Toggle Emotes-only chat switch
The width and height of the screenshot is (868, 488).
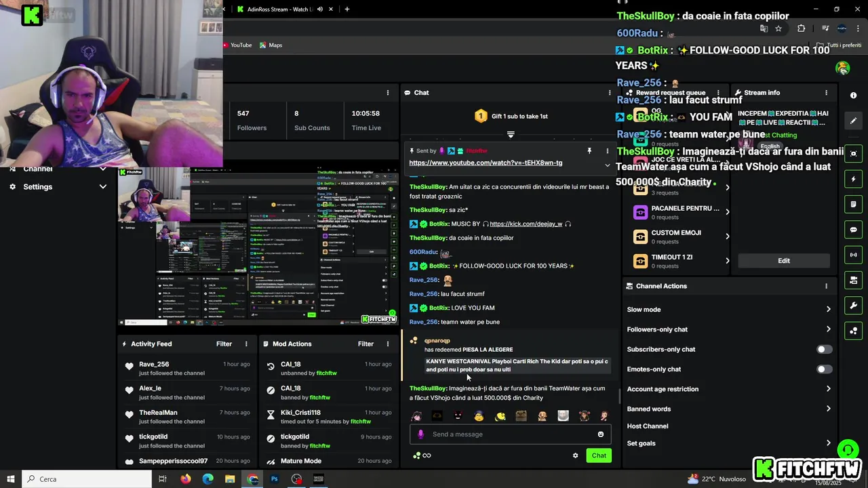(823, 369)
